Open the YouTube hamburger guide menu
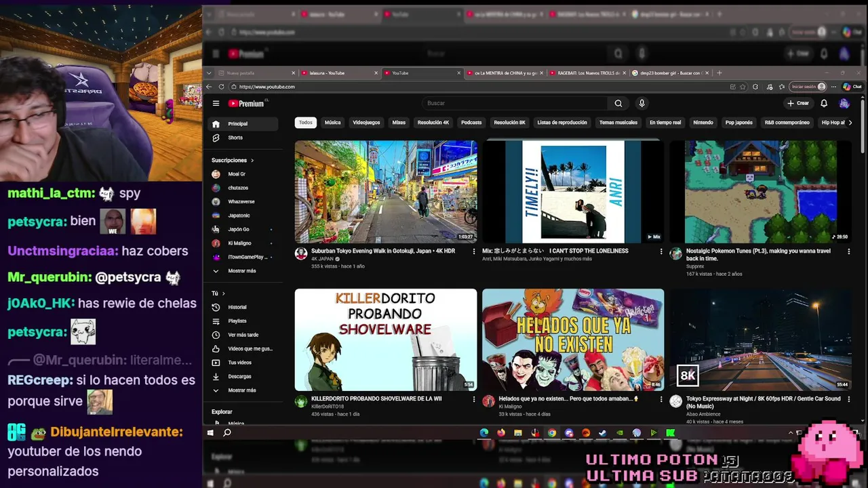This screenshot has height=488, width=868. coord(216,104)
